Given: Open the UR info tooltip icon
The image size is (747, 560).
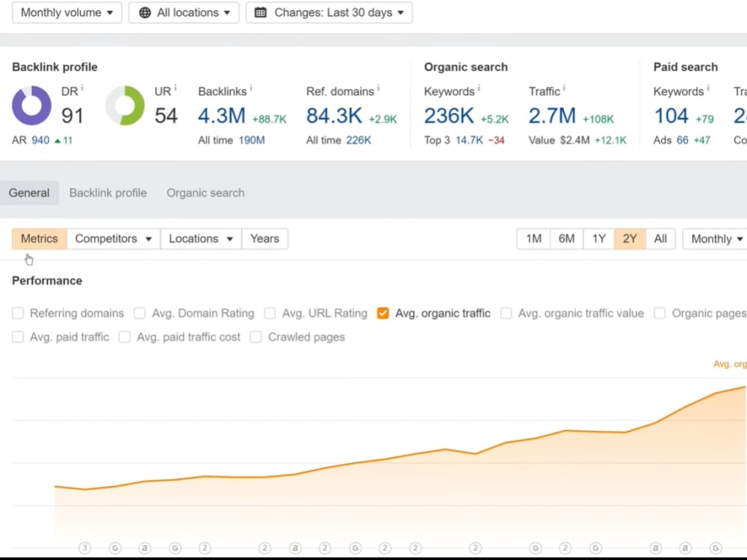Looking at the screenshot, I should (x=176, y=87).
